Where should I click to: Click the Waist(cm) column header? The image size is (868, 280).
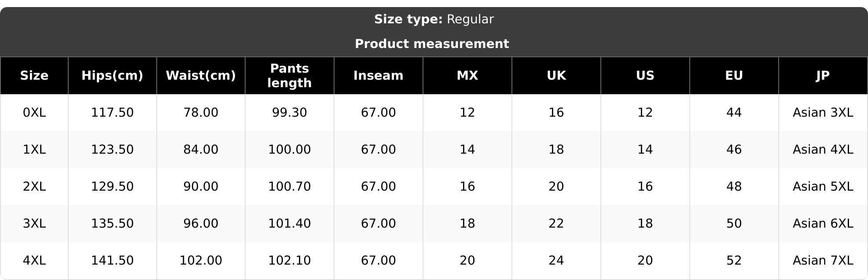201,75
